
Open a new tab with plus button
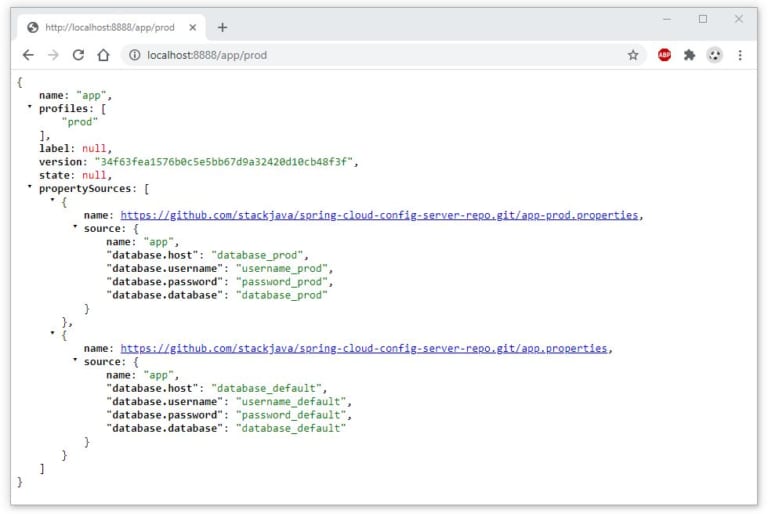coord(222,27)
